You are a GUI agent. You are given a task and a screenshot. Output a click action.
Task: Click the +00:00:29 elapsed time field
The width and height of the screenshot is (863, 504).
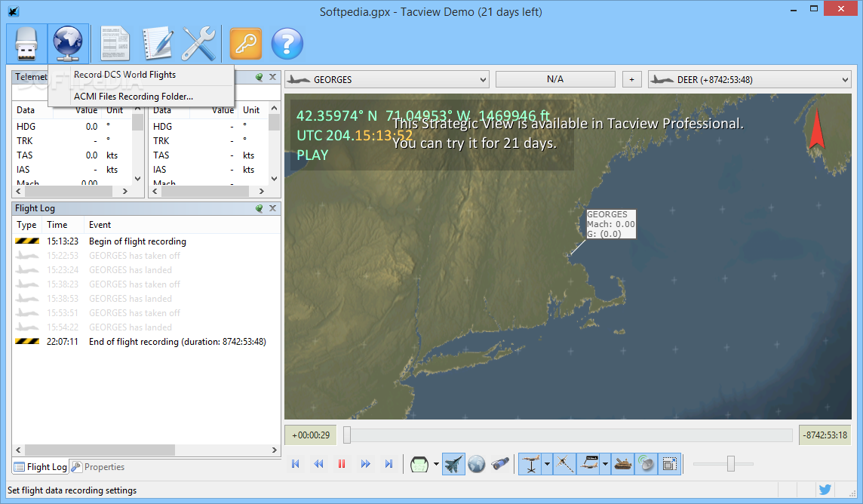click(311, 435)
